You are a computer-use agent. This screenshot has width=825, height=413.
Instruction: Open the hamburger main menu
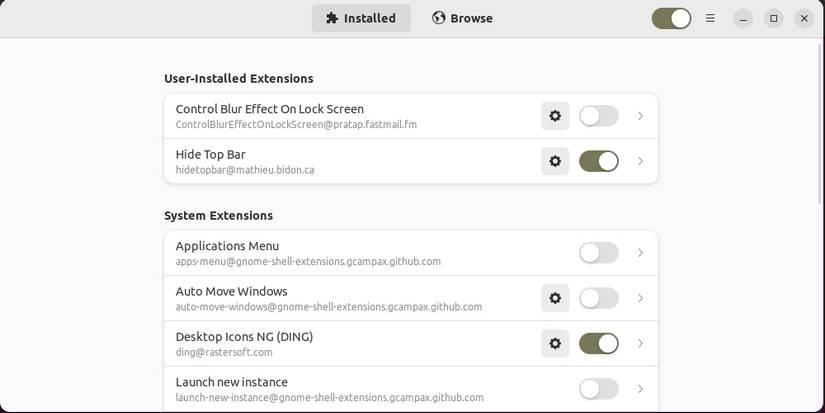pyautogui.click(x=710, y=18)
